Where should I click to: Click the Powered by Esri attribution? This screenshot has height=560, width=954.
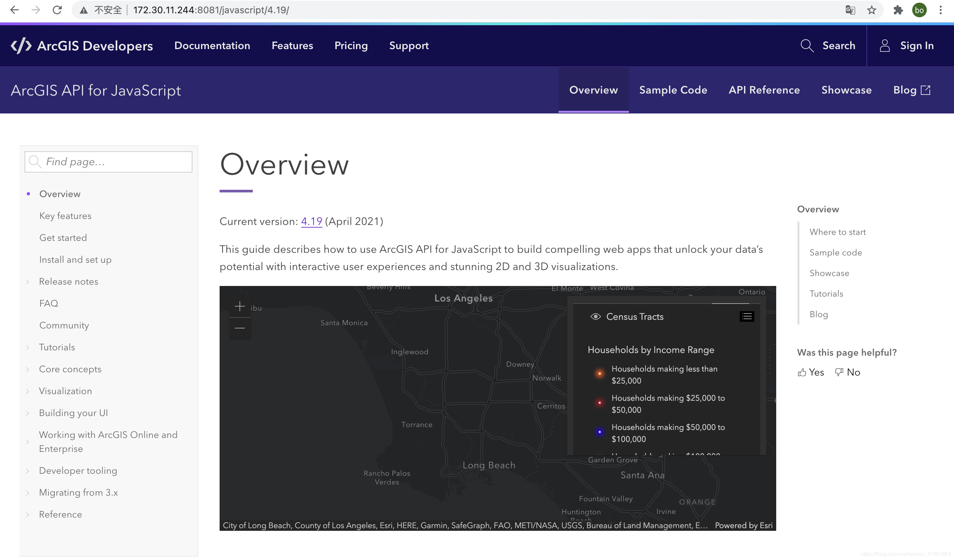743,525
